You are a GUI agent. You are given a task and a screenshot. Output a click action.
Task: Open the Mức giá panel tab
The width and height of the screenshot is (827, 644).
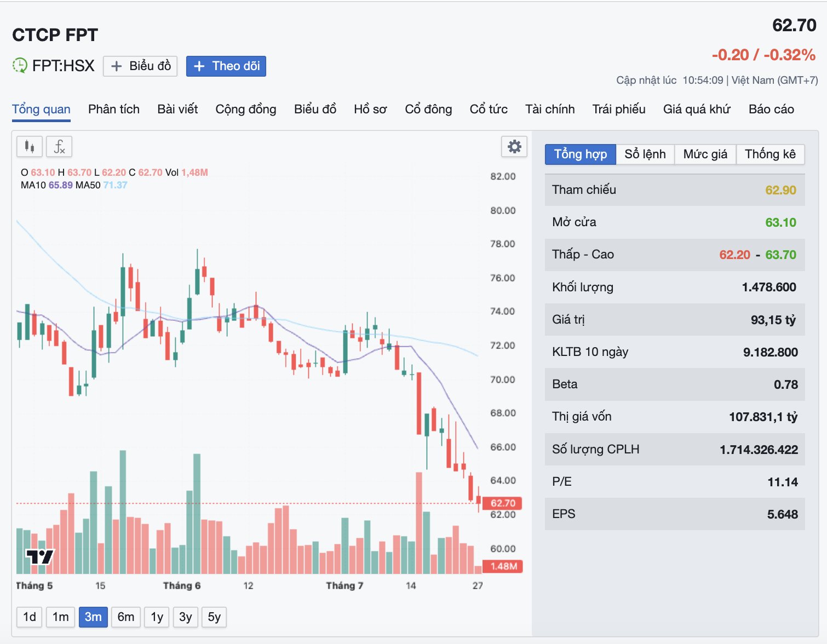pos(705,154)
